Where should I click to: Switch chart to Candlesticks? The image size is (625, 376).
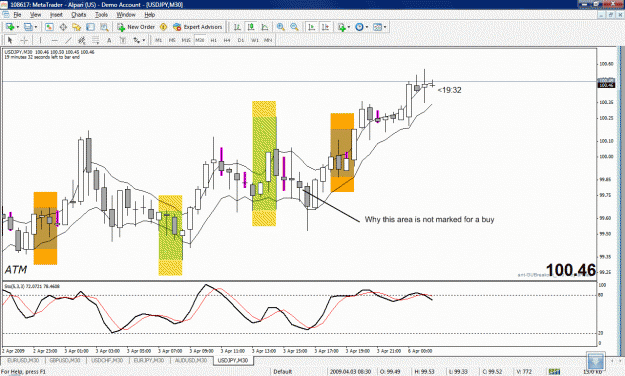point(251,27)
